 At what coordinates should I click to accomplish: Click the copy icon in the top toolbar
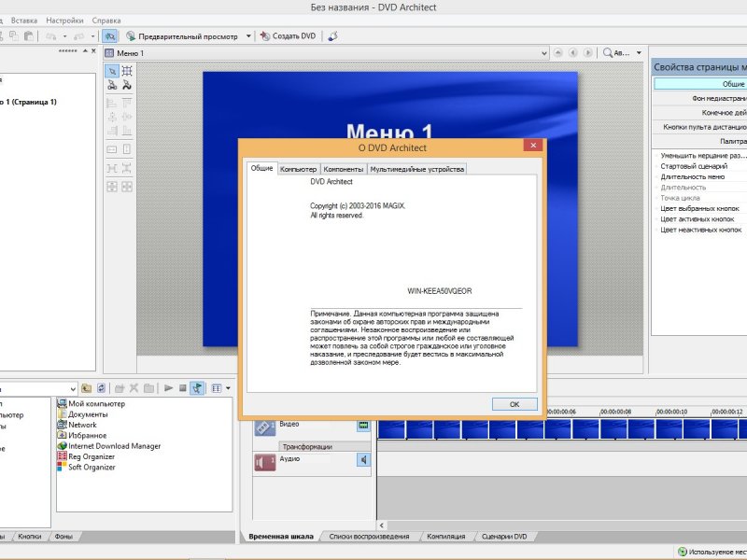click(x=14, y=36)
